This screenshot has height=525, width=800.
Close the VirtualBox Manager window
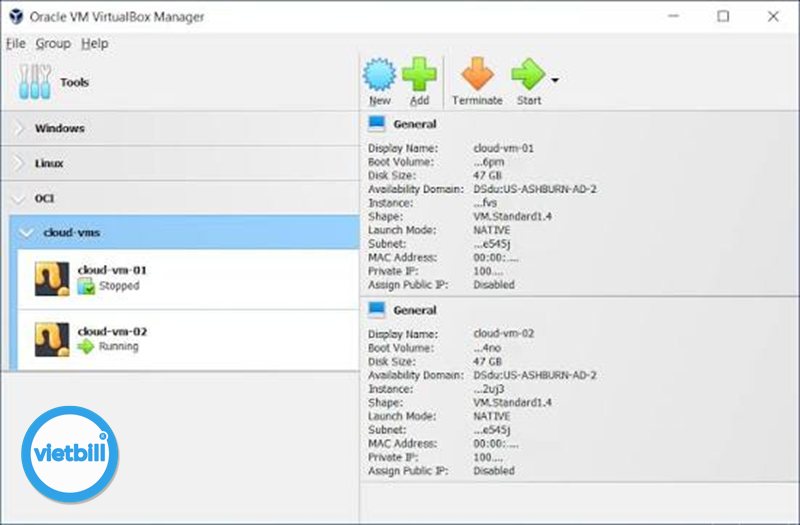pos(773,16)
